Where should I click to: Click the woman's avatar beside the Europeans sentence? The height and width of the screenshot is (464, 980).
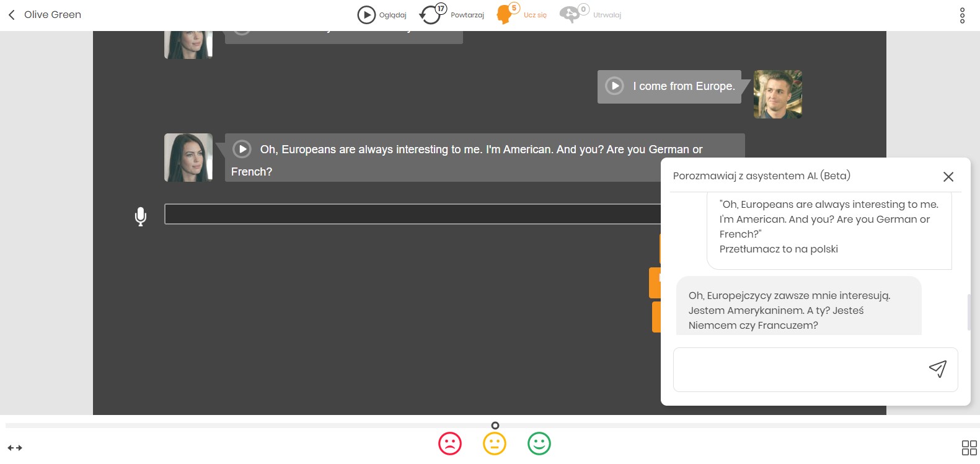point(188,158)
